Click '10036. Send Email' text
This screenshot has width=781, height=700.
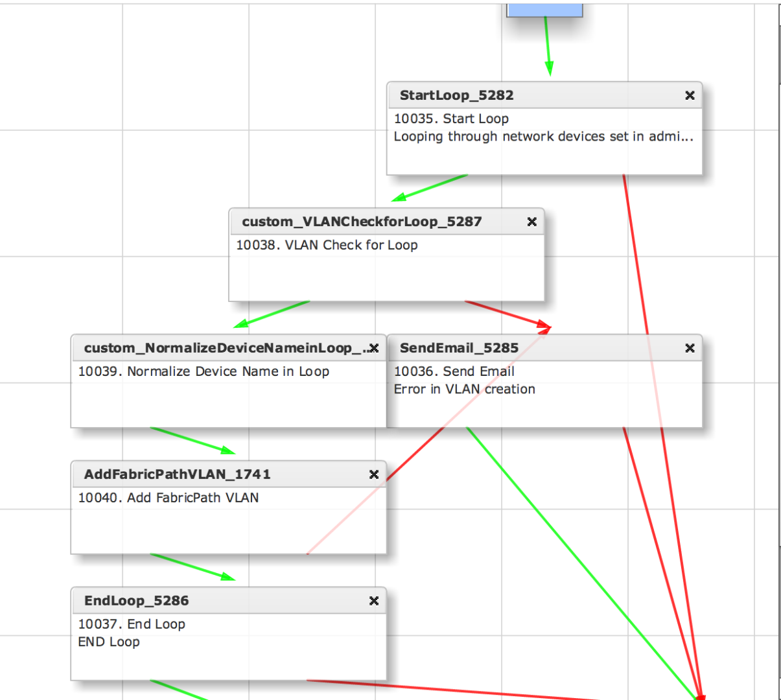454,371
